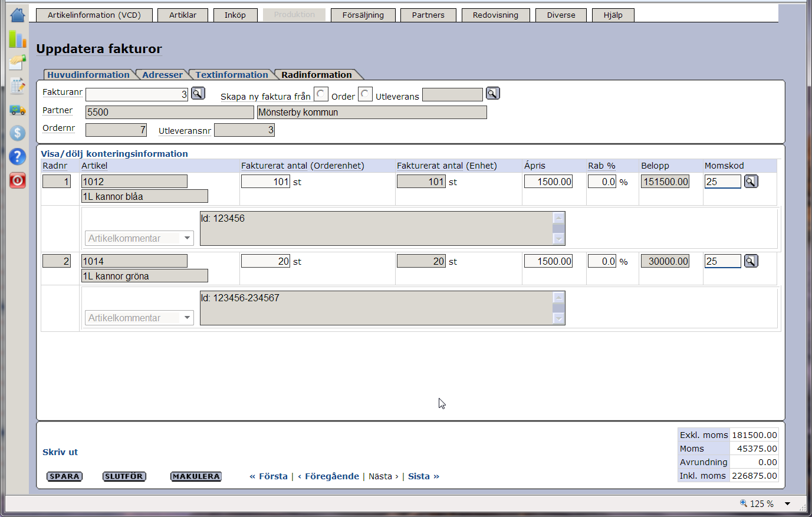Viewport: 812px width, 517px height.
Task: Click the Belopp value 151500.00
Action: click(665, 182)
